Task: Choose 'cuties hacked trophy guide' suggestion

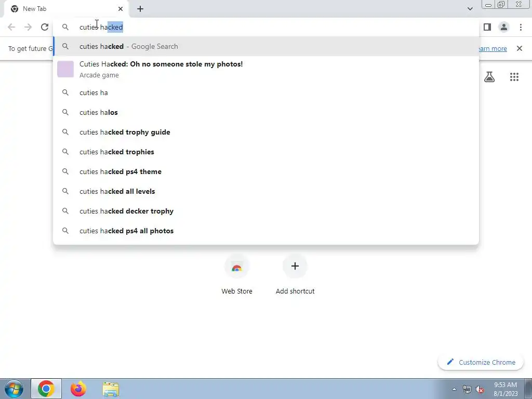Action: pyautogui.click(x=266, y=132)
